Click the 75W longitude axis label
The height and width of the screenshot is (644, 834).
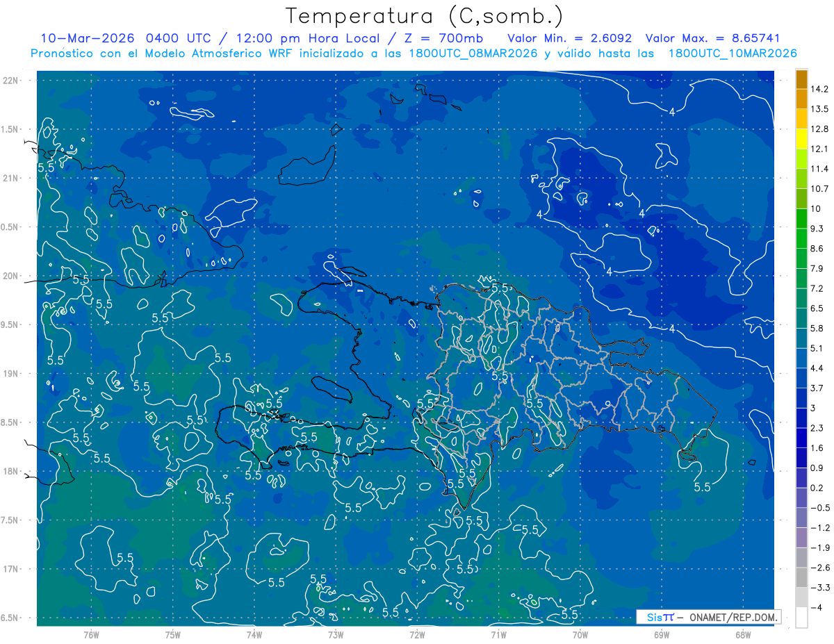[173, 634]
